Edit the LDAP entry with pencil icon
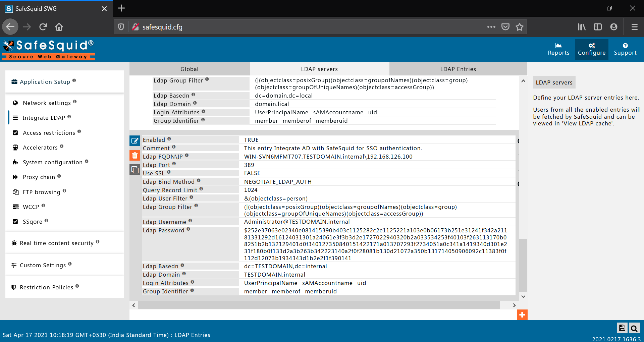 (135, 141)
